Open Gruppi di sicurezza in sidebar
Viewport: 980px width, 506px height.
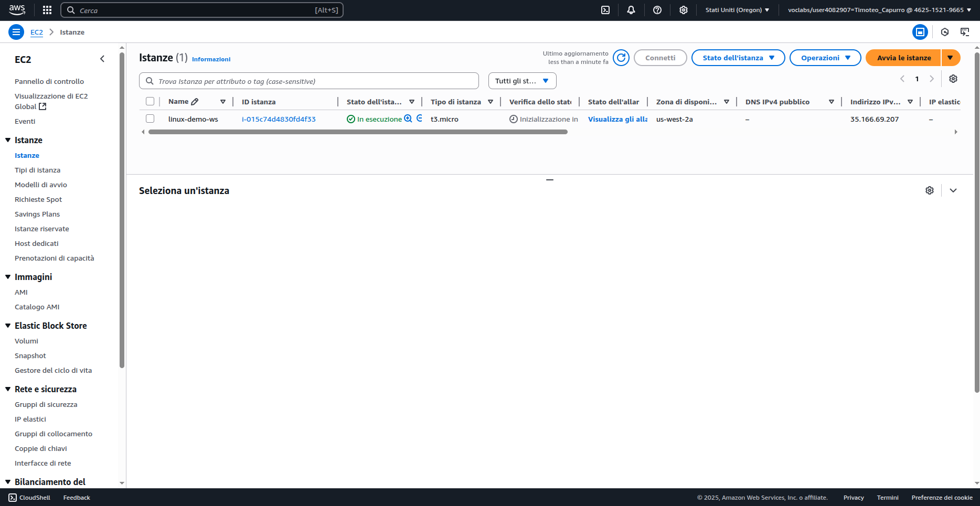[x=46, y=404]
